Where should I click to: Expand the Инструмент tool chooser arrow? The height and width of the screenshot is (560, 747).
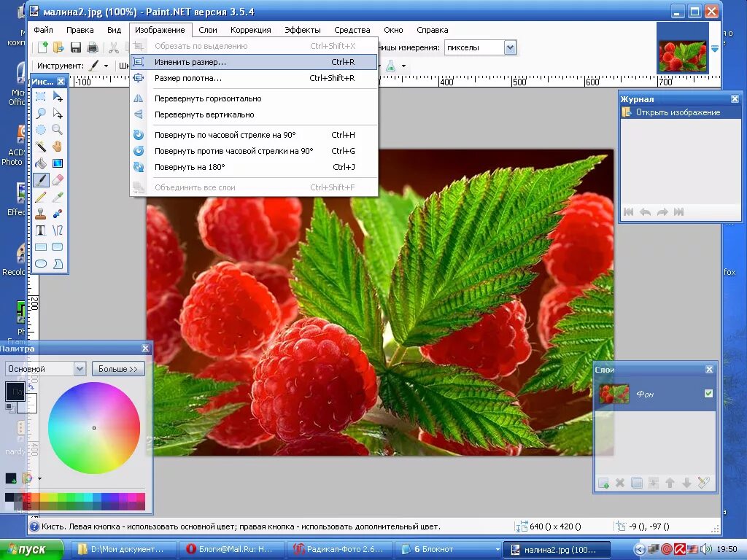pos(106,66)
